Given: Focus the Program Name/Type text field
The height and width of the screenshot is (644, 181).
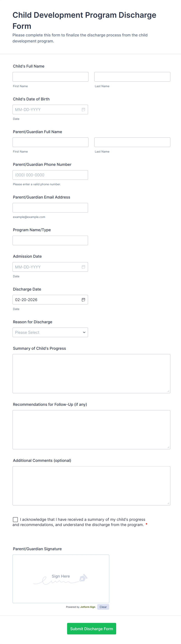Looking at the screenshot, I should [50, 241].
